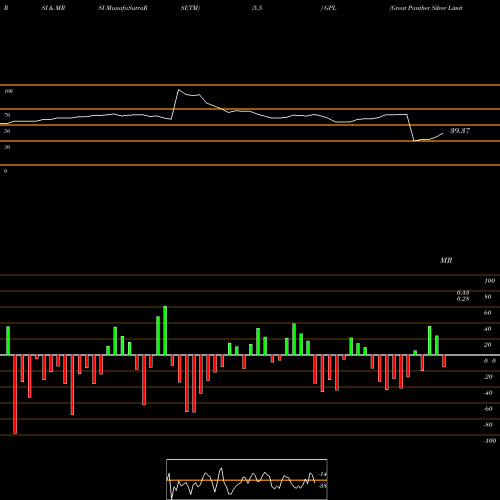The height and width of the screenshot is (500, 500).
Task: Open the mini oscillator chart thumbnail at bottom
Action: pos(247,479)
